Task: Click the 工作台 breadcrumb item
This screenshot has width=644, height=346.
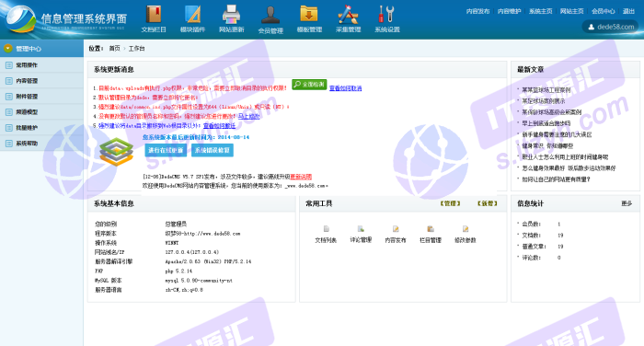Action: point(136,49)
